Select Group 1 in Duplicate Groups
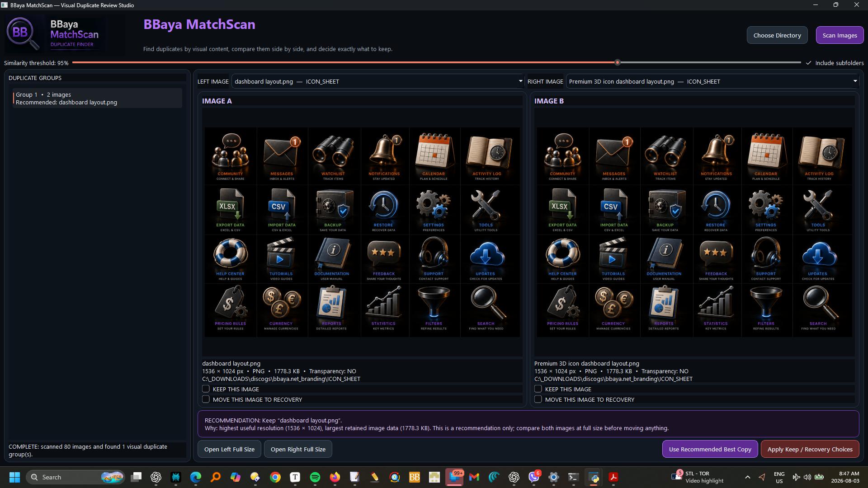The height and width of the screenshot is (488, 868). pyautogui.click(x=97, y=99)
